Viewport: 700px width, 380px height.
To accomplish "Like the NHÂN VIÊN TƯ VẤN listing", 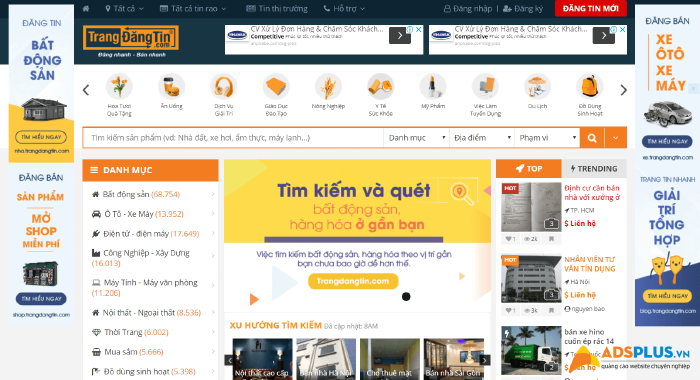I will [x=510, y=310].
